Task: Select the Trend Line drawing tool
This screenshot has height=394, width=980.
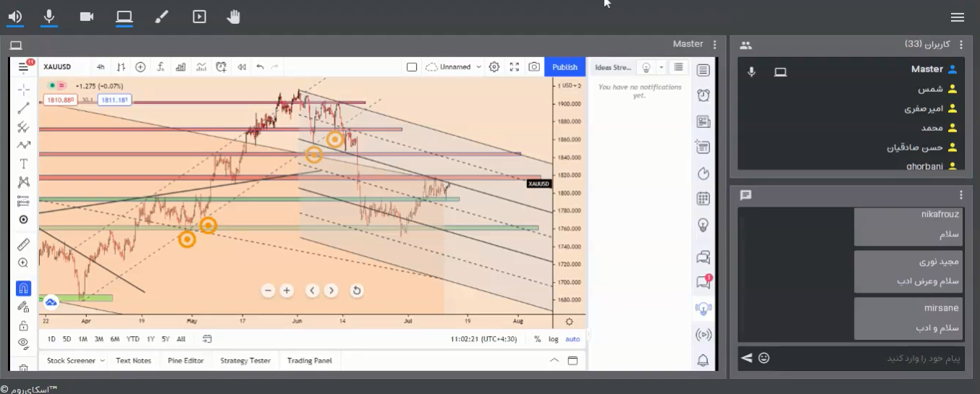Action: (x=23, y=108)
